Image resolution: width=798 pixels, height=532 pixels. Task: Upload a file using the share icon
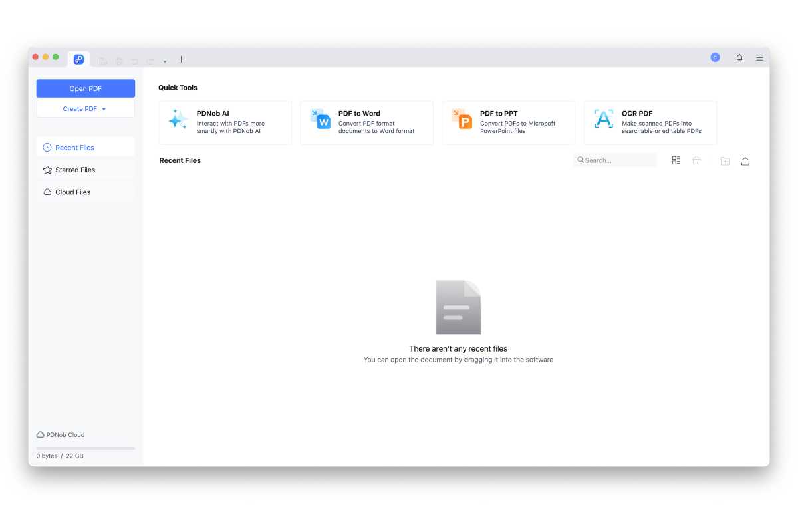click(745, 160)
